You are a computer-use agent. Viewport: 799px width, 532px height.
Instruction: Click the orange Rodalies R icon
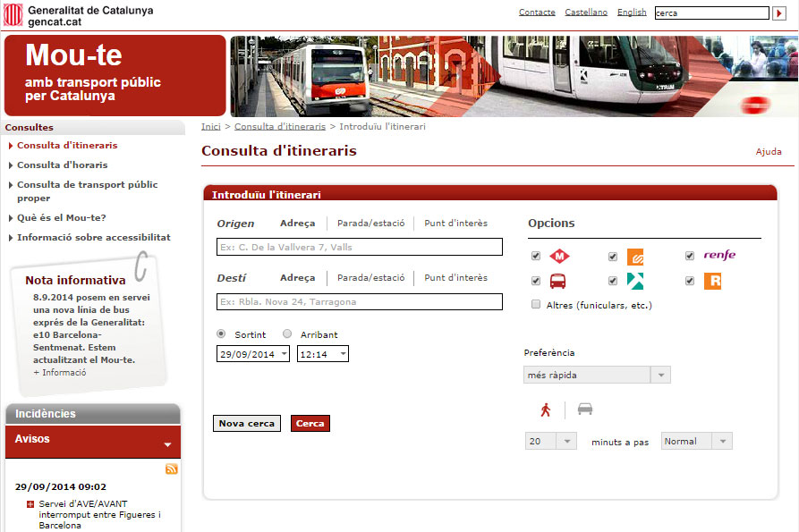pyautogui.click(x=712, y=281)
